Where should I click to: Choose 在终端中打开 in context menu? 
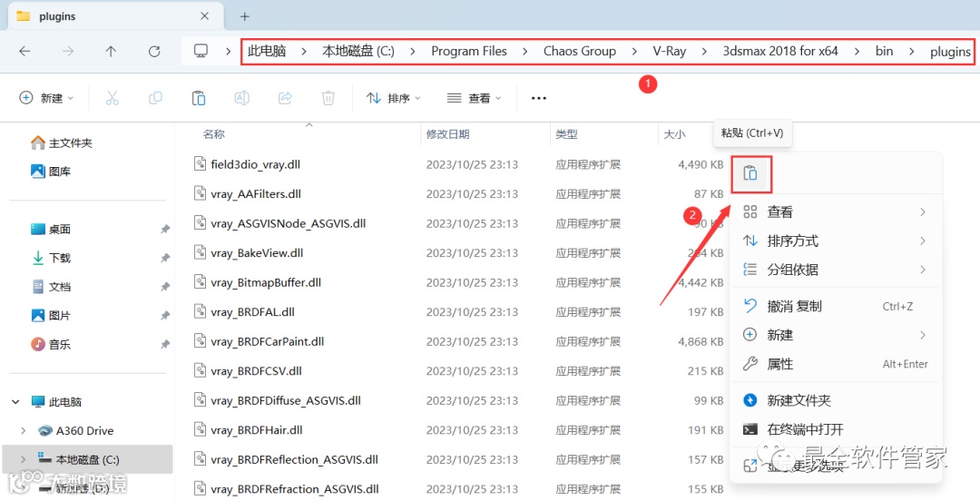coord(835,429)
